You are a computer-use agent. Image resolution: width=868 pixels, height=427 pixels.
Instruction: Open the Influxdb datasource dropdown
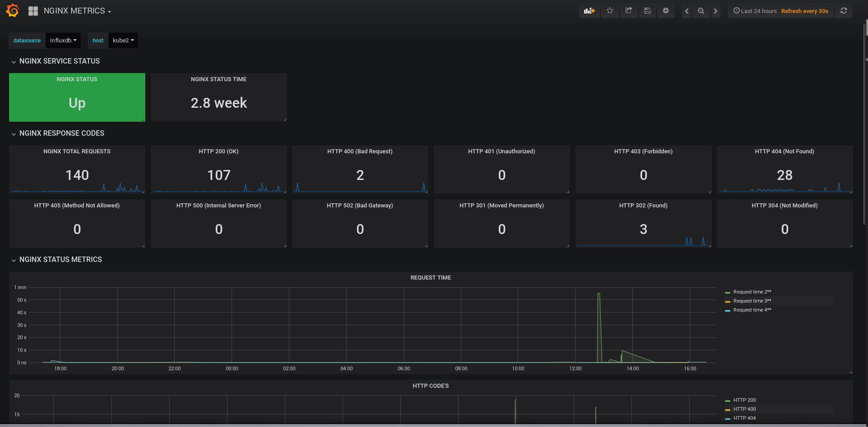point(63,40)
